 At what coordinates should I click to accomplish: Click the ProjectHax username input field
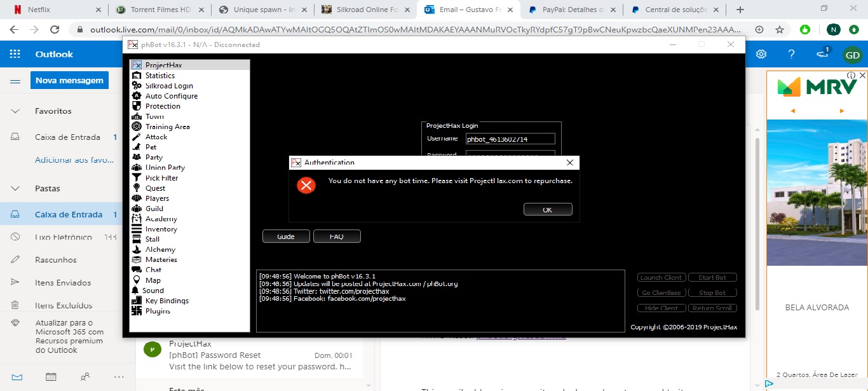510,139
